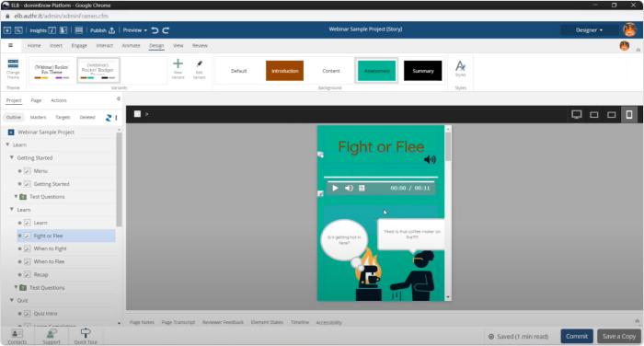The width and height of the screenshot is (644, 346).
Task: Open Support in the bottom bar
Action: 52,336
